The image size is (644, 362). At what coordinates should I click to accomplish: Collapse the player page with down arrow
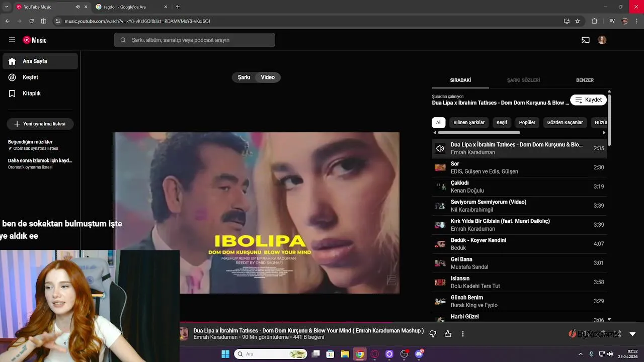tap(633, 334)
